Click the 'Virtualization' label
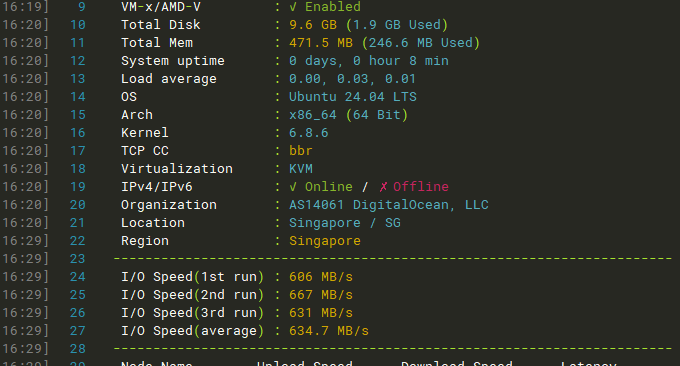Screen dimensions: 680x366 pos(177,169)
